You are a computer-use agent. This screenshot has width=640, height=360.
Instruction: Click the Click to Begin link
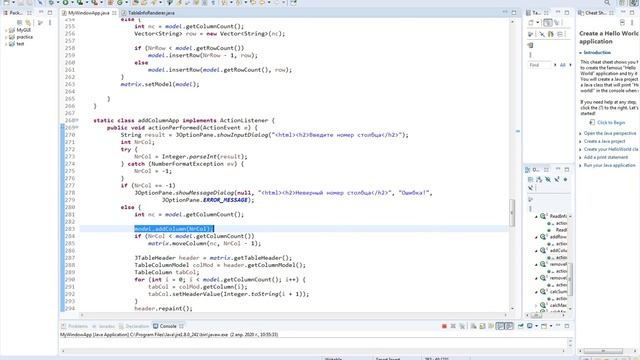611,122
